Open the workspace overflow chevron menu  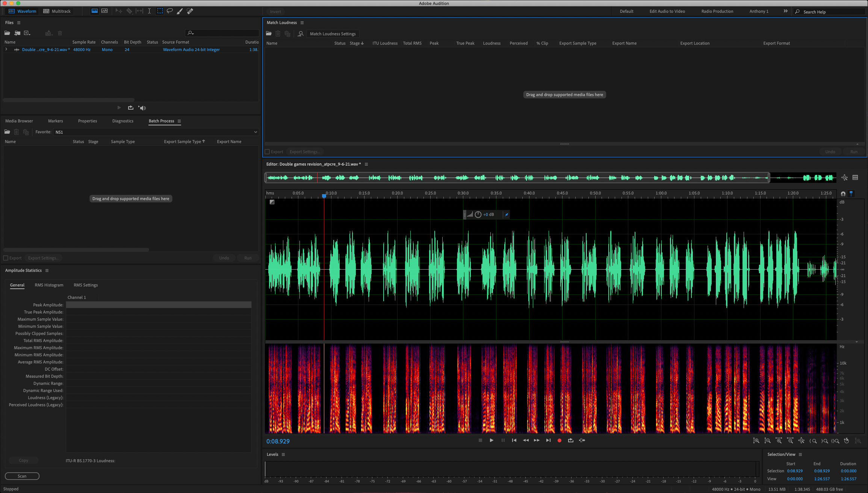785,11
